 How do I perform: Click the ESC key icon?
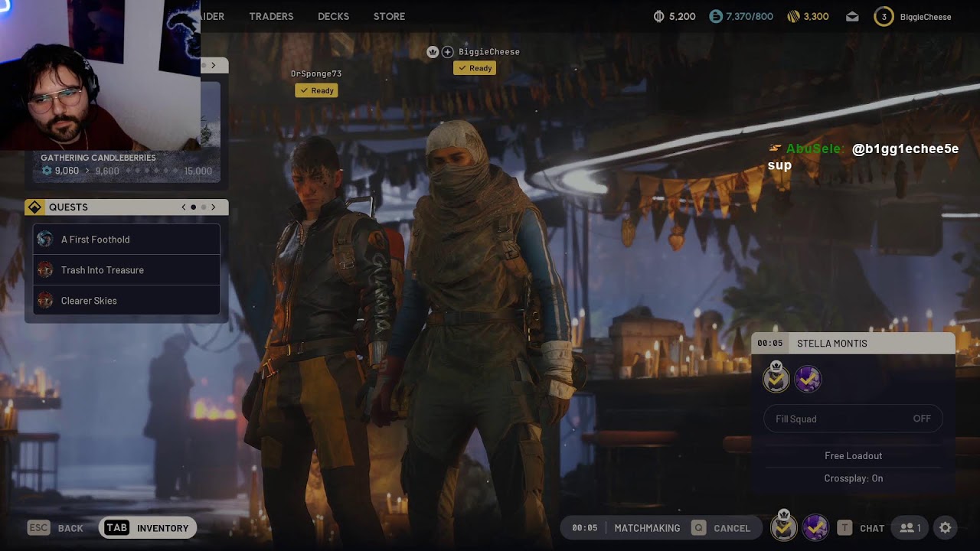38,528
